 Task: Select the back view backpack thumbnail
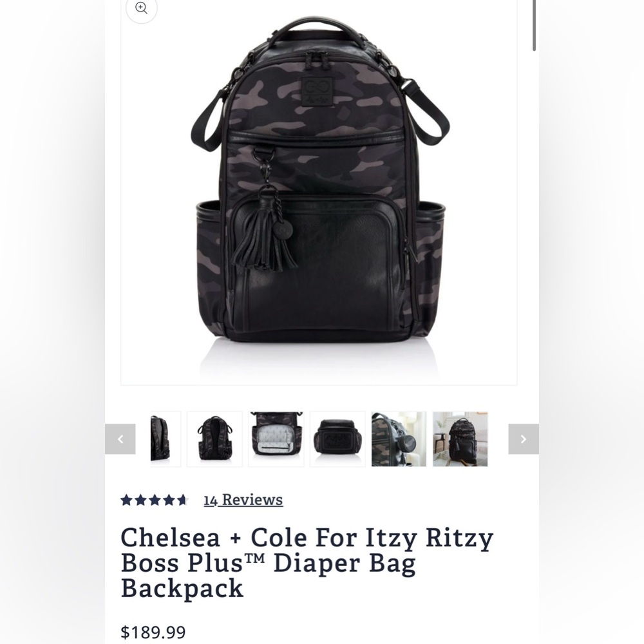click(x=214, y=439)
